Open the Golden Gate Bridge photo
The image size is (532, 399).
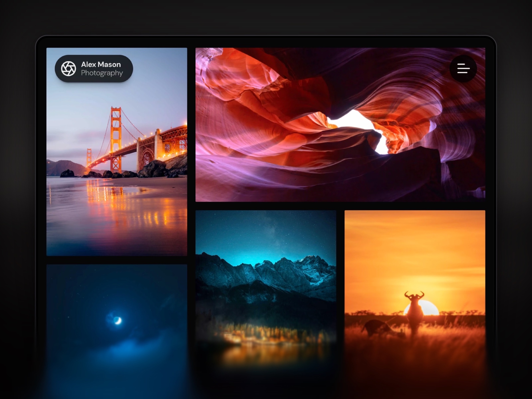point(117,166)
